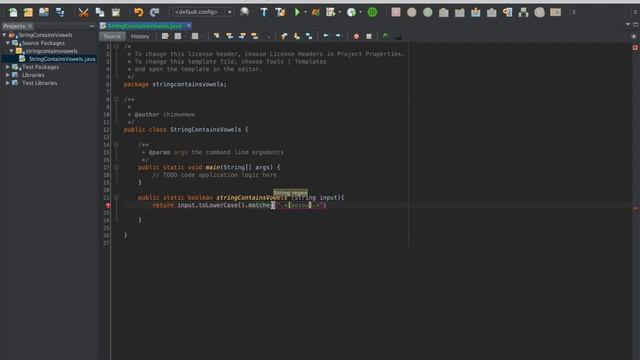
Task: Open the Run button dropdown arrow
Action: (305, 12)
